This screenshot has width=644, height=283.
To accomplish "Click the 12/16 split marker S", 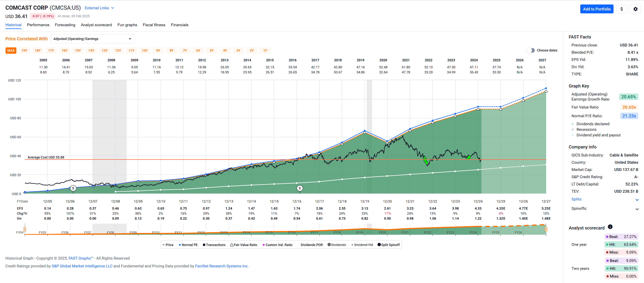I will click(x=300, y=188).
